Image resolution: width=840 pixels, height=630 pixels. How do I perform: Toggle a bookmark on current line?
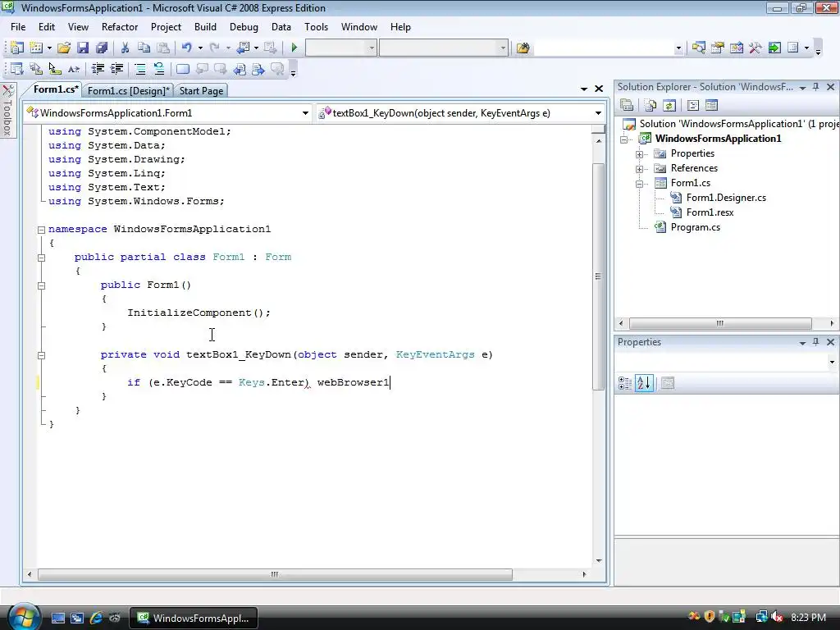click(183, 69)
